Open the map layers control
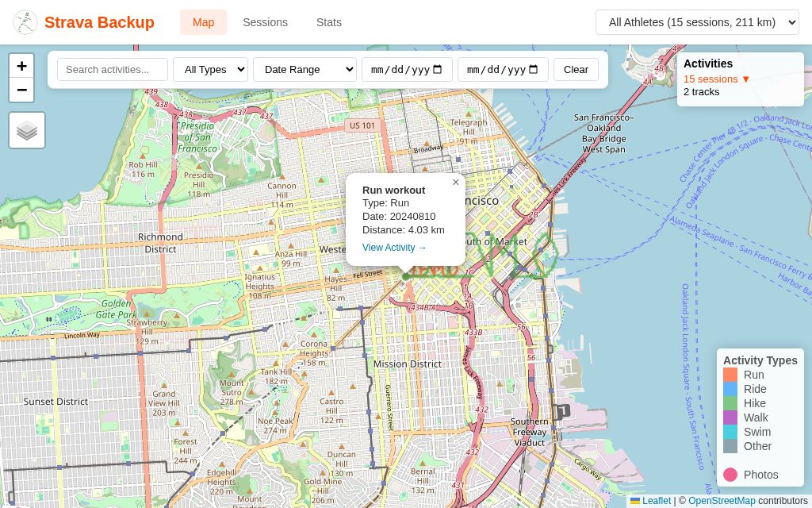 pos(27,130)
